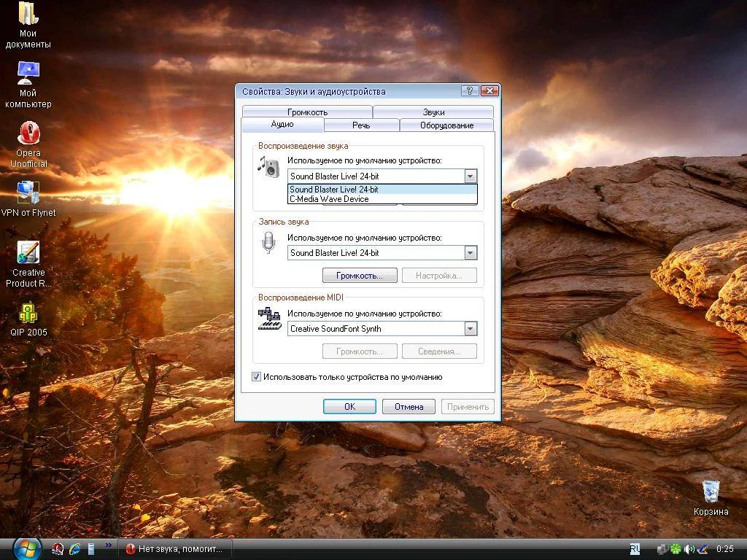Screen dimensions: 747x560
Task: Collapse the playback device dropdown arrow
Action: 471,176
